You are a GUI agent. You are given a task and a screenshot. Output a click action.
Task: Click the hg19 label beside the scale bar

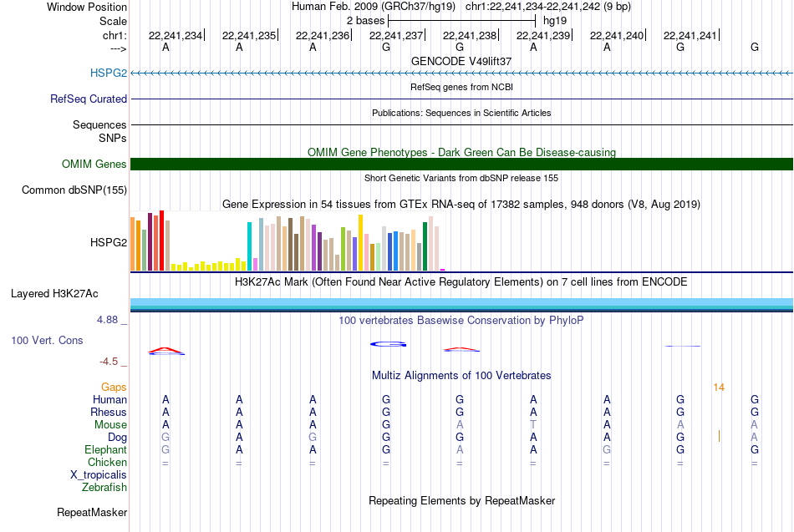(555, 21)
